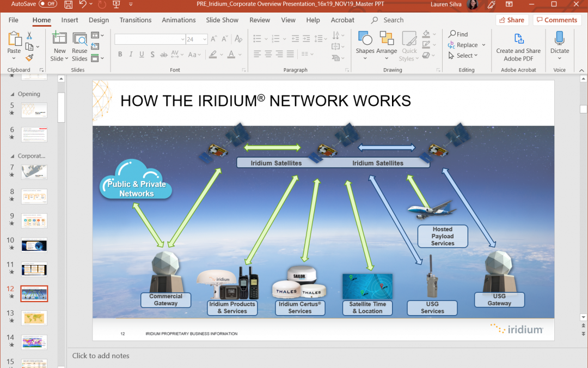Click the Reset slide icon

pos(95,46)
